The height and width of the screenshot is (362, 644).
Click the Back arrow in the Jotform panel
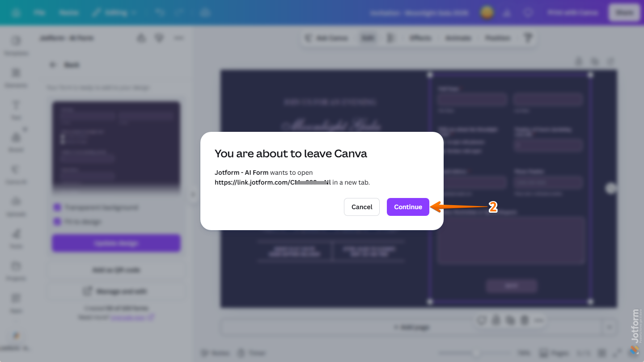(x=53, y=65)
